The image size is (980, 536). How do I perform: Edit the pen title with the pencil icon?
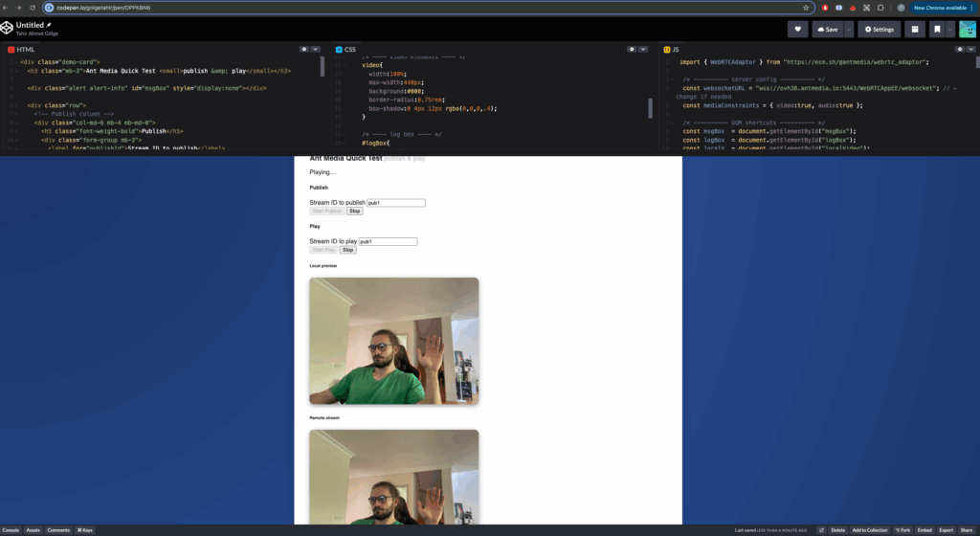(49, 25)
